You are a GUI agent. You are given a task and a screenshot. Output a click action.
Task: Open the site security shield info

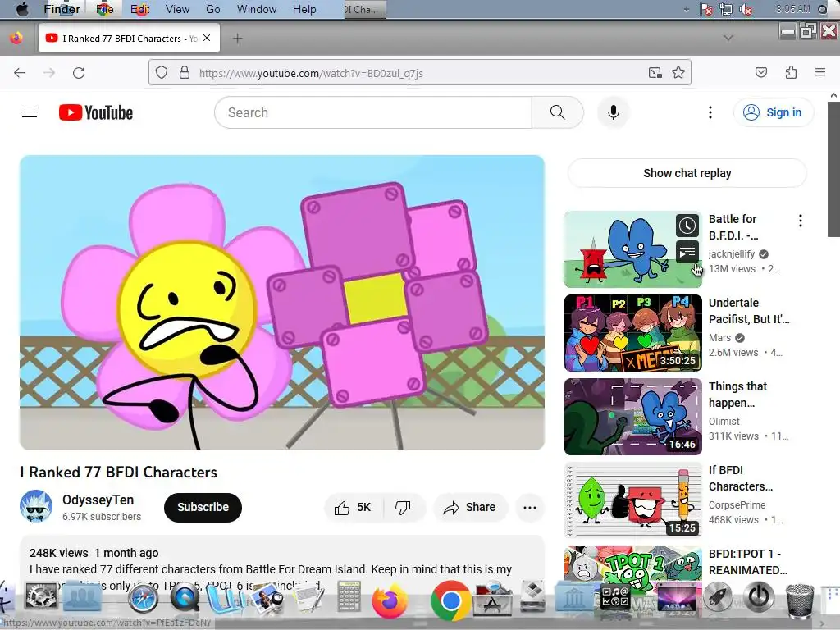pos(162,73)
